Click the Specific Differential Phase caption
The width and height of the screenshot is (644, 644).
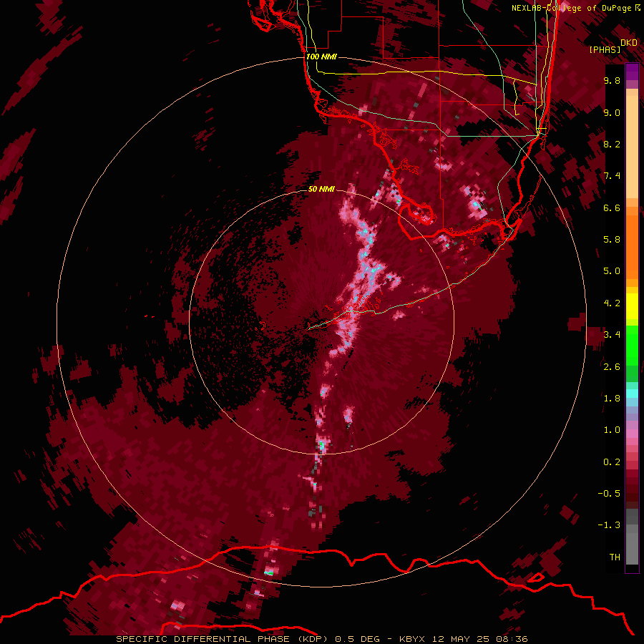pos(322,639)
